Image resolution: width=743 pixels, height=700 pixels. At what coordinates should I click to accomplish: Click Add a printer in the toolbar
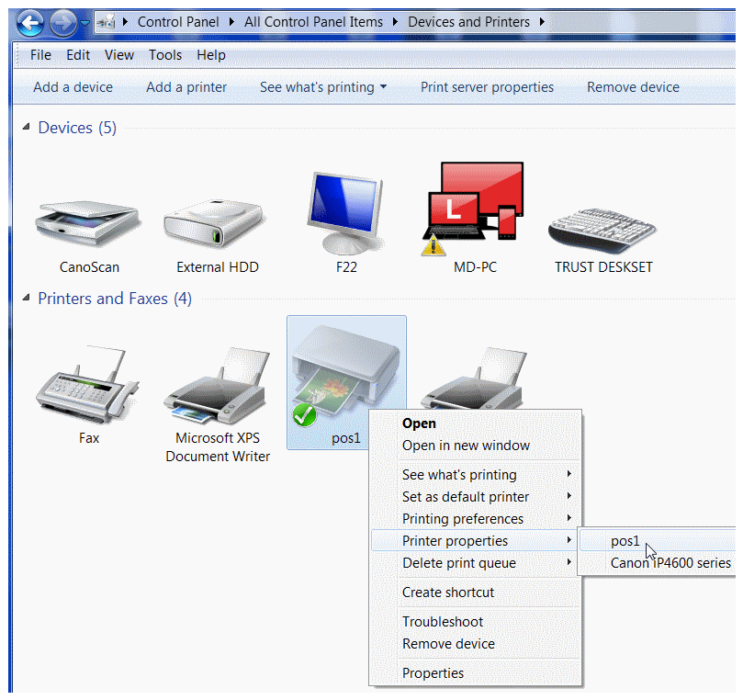186,87
